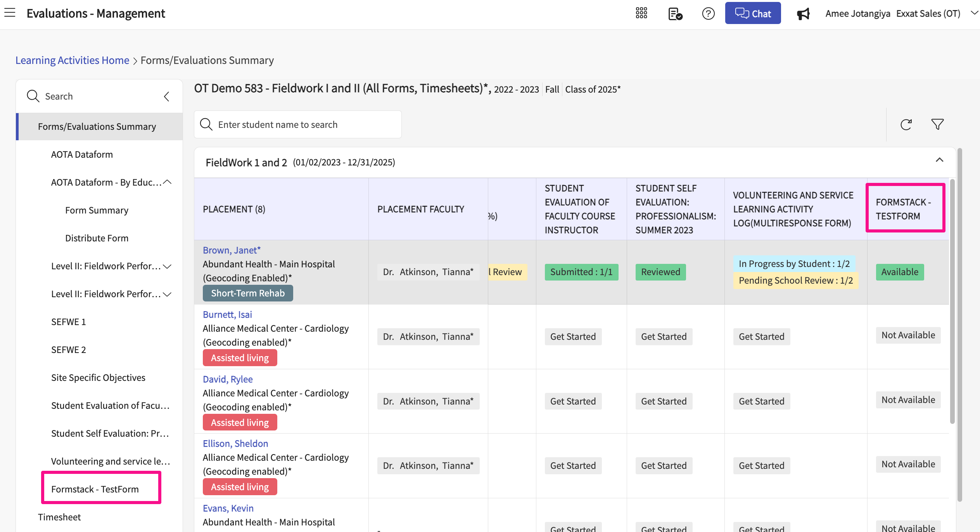The height and width of the screenshot is (532, 980).
Task: Open user account dropdown arrow
Action: click(x=974, y=13)
